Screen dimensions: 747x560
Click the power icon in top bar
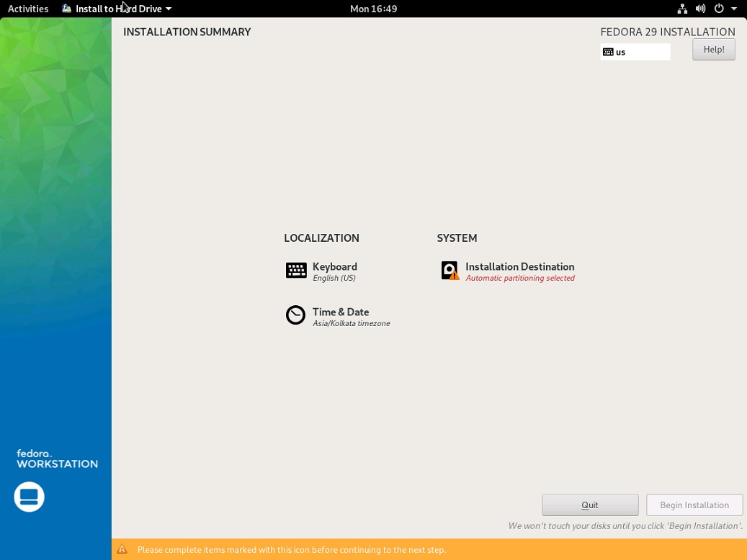(x=719, y=9)
